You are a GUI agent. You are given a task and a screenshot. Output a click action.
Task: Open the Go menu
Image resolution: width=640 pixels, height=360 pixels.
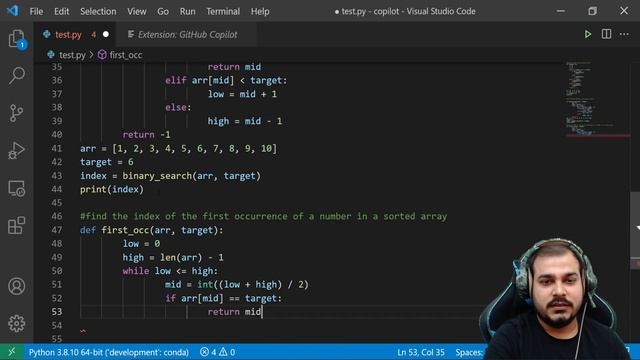163,11
